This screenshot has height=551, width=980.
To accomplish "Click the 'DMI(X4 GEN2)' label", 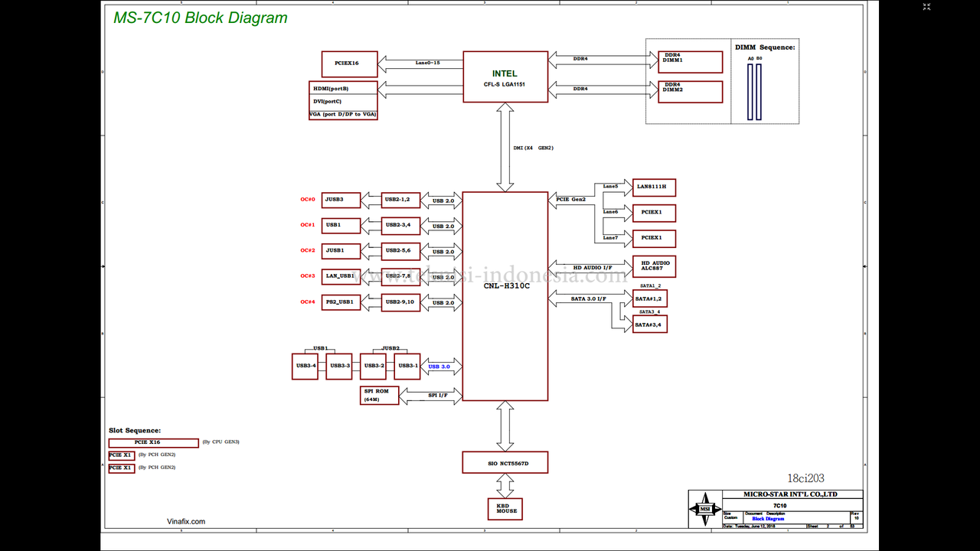I will click(533, 148).
